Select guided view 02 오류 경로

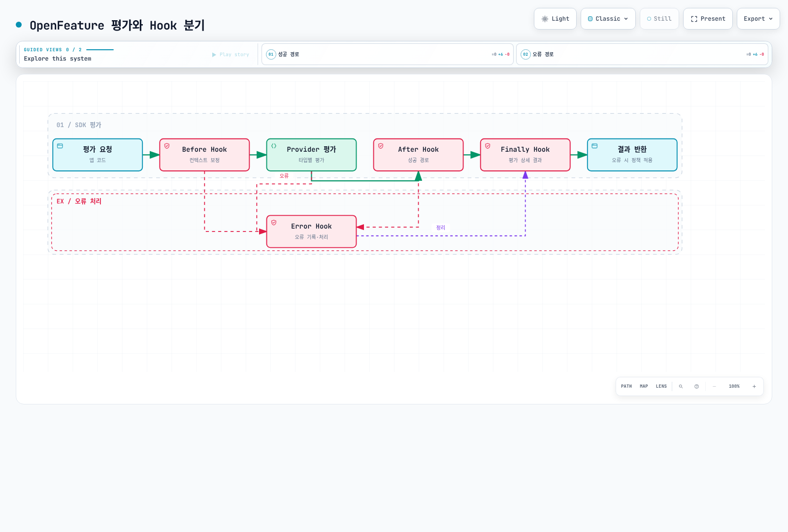[x=642, y=54]
